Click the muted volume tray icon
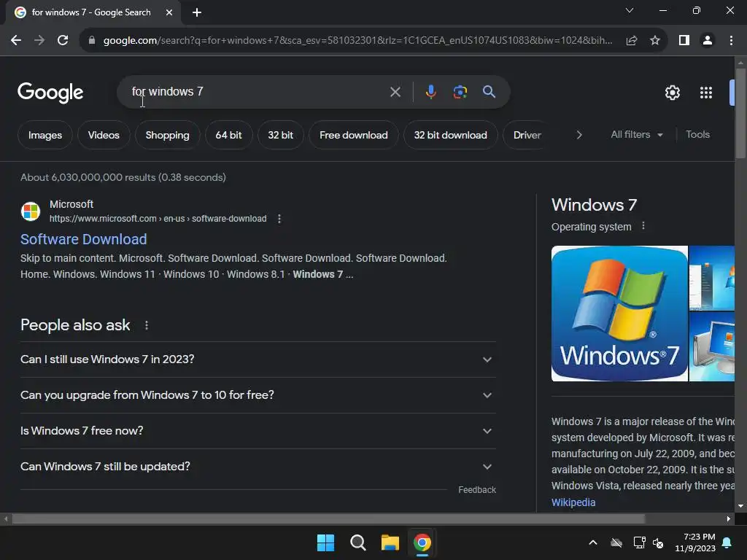Viewport: 747px width, 560px height. [x=659, y=542]
